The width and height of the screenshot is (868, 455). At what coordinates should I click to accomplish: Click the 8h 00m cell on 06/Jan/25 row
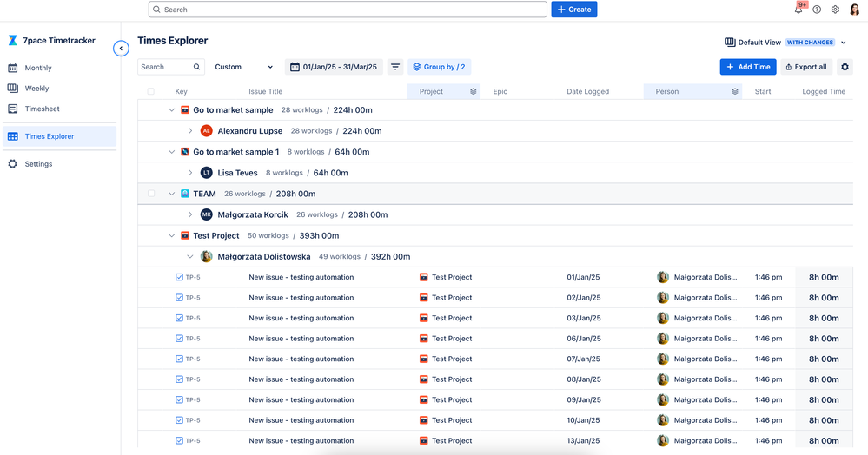coord(824,339)
